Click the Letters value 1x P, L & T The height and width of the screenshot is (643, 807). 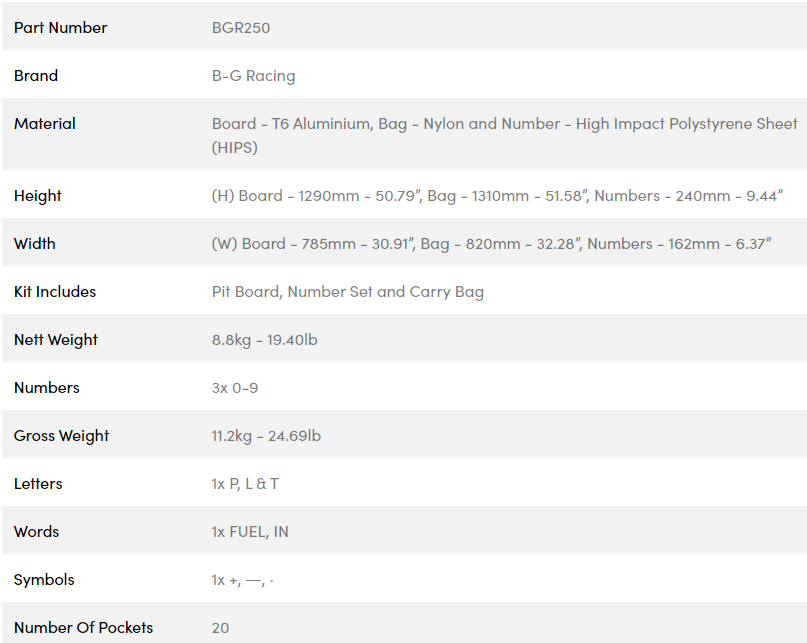tap(245, 484)
